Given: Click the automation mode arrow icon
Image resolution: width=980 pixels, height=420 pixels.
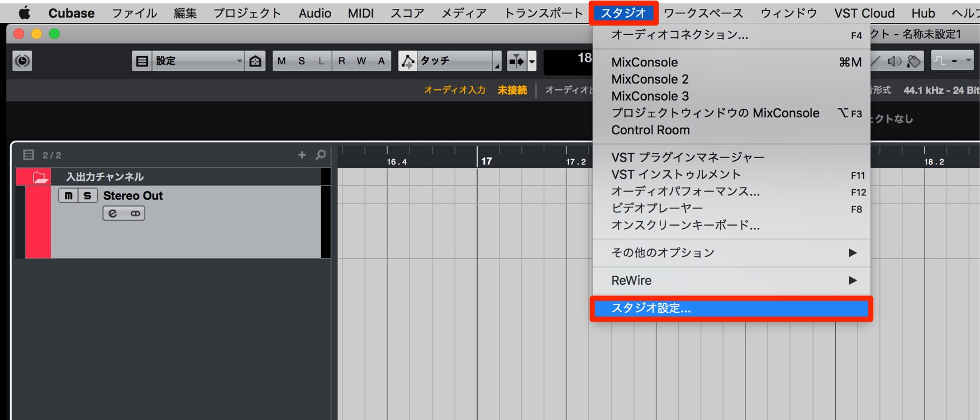Looking at the screenshot, I should 408,61.
